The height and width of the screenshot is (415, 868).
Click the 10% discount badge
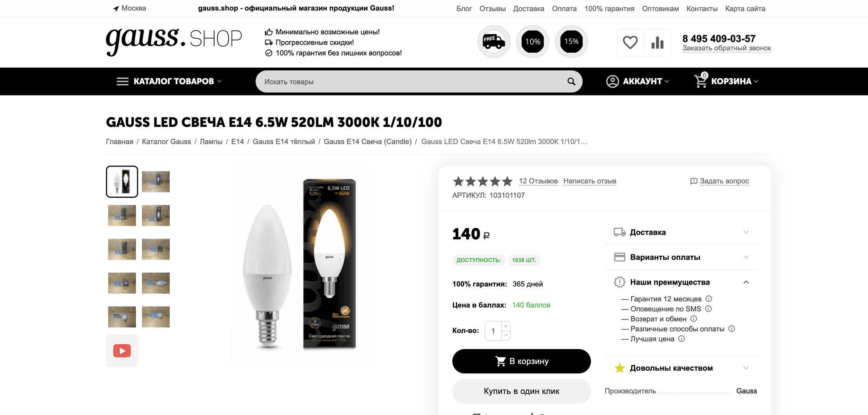click(x=533, y=42)
